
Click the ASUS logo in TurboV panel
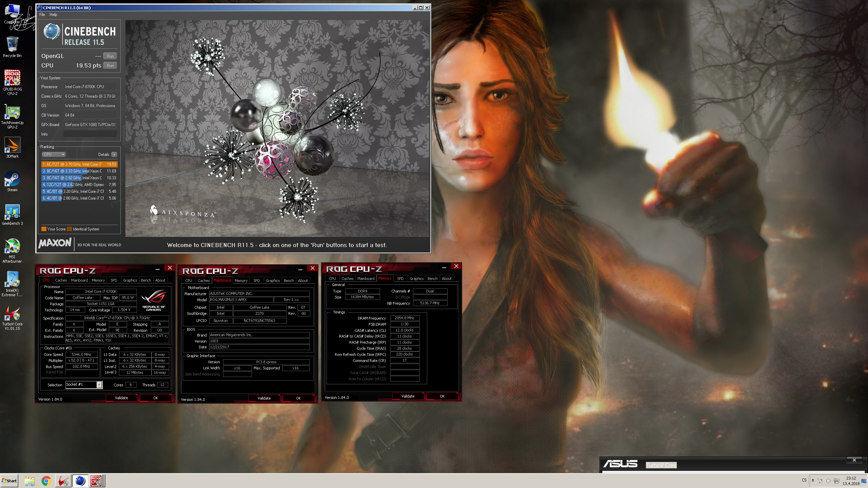(x=620, y=464)
